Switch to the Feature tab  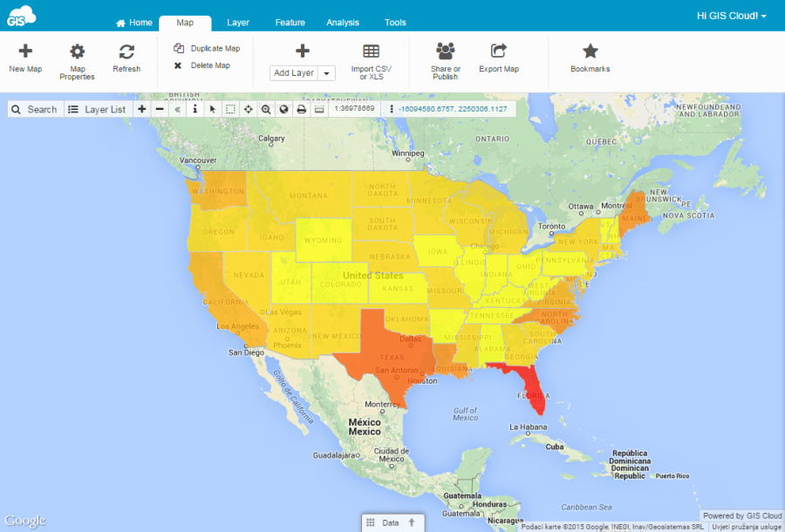coord(290,23)
